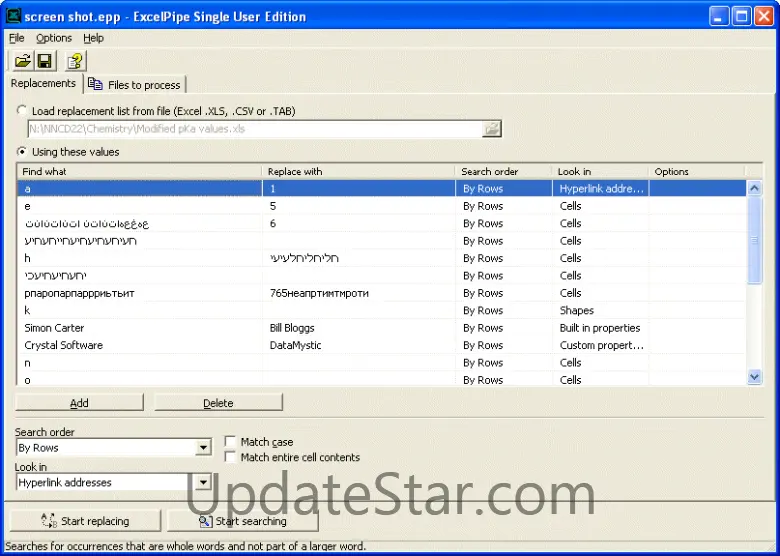Select the row with Find what "e"

pyautogui.click(x=382, y=206)
